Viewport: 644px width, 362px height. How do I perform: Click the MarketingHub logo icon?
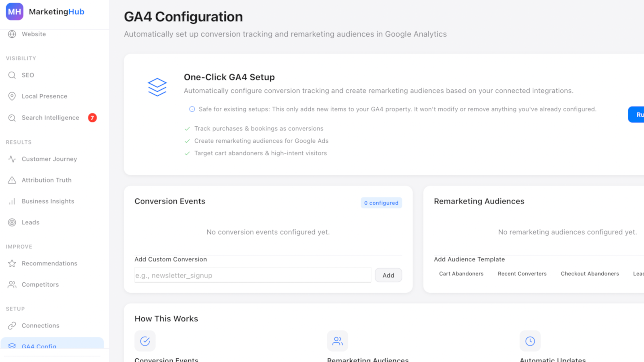click(x=14, y=11)
